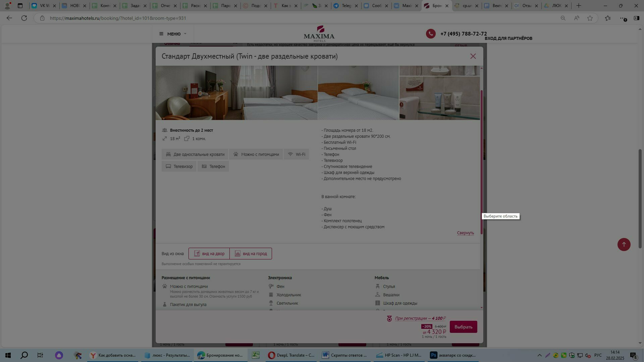This screenshot has width=644, height=362.
Task: Expand the МЕНЮ dropdown
Action: (x=173, y=34)
